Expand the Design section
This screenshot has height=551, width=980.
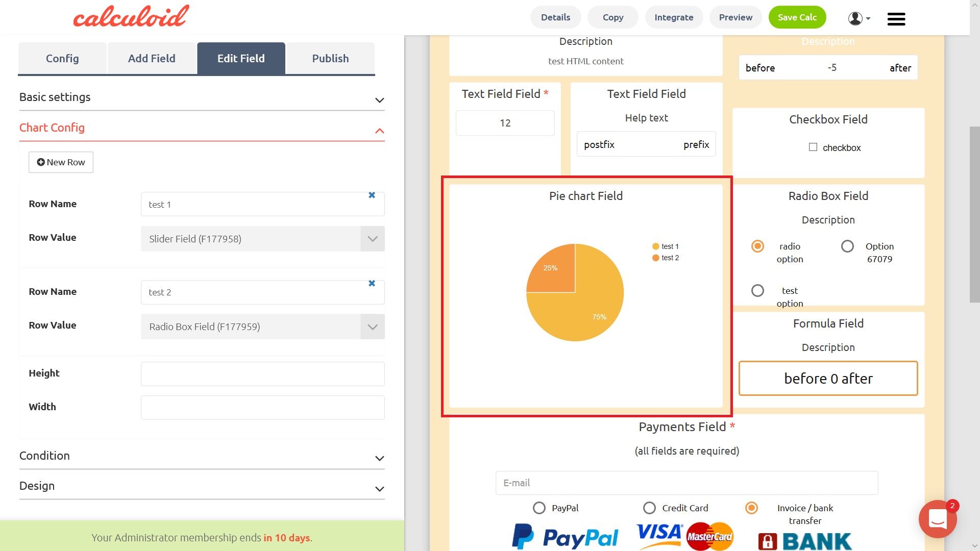pyautogui.click(x=202, y=486)
